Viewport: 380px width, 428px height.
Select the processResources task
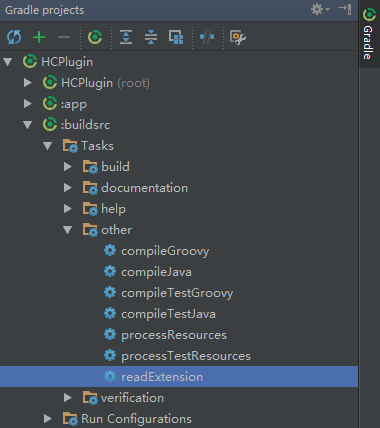(174, 335)
